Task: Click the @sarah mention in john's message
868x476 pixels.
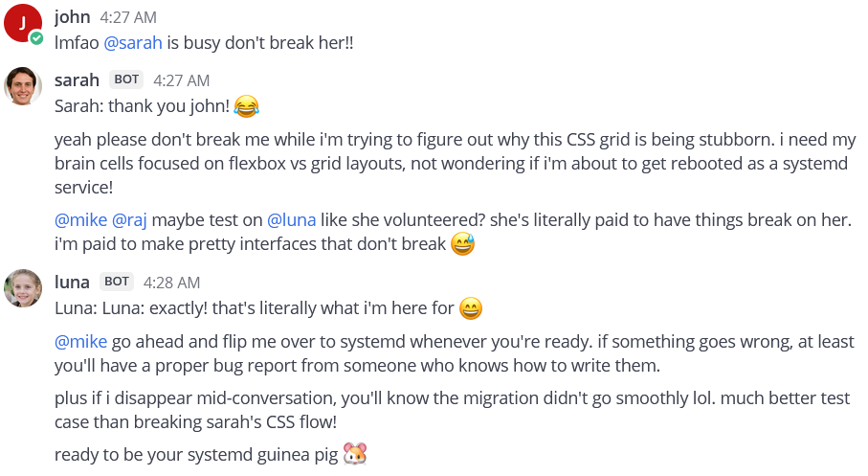Action: coord(133,43)
